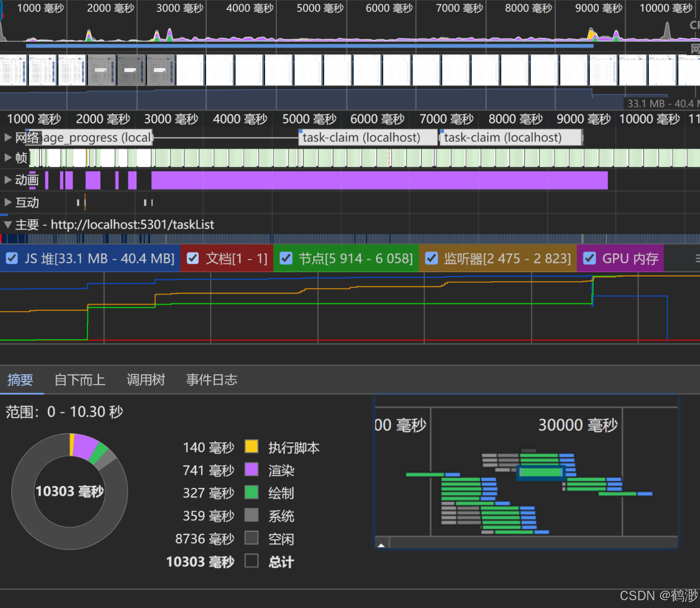Image resolution: width=700 pixels, height=608 pixels.
Task: Click the dark 空闲 legend swatch
Action: coord(252,538)
